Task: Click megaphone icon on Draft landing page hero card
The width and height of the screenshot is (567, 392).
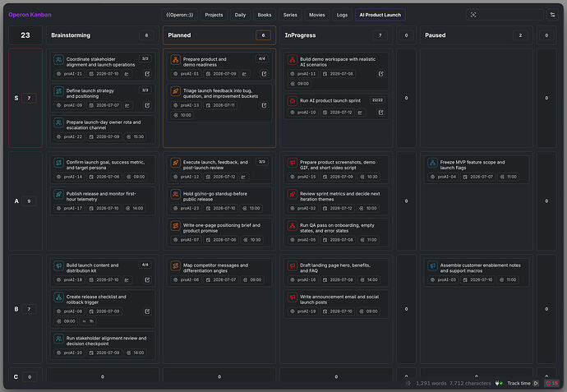Action: point(293,265)
